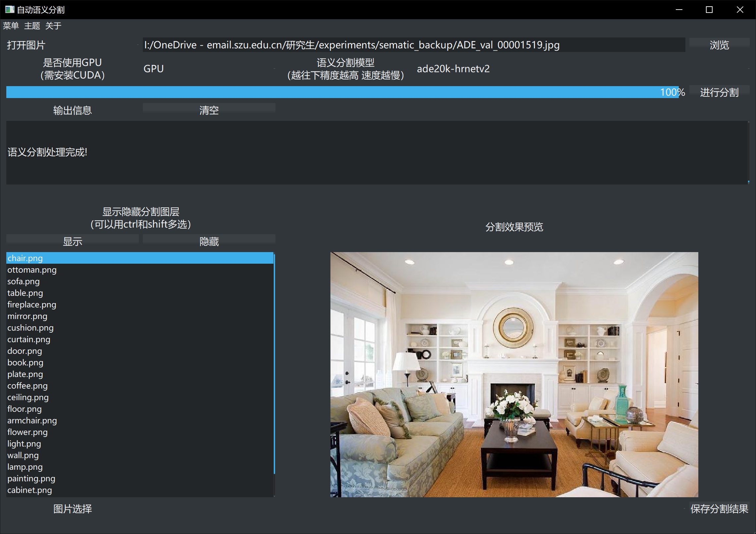Select ceiling.png layer entry
Image resolution: width=756 pixels, height=534 pixels.
point(28,398)
